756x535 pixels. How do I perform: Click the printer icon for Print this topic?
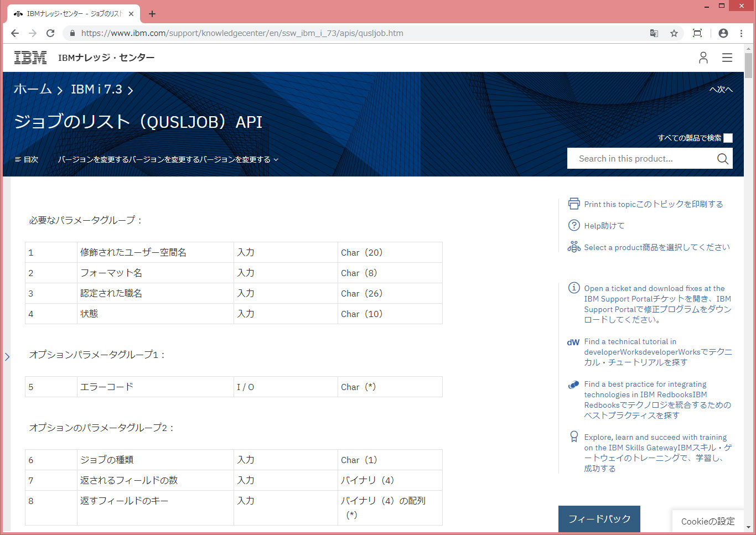pyautogui.click(x=574, y=204)
